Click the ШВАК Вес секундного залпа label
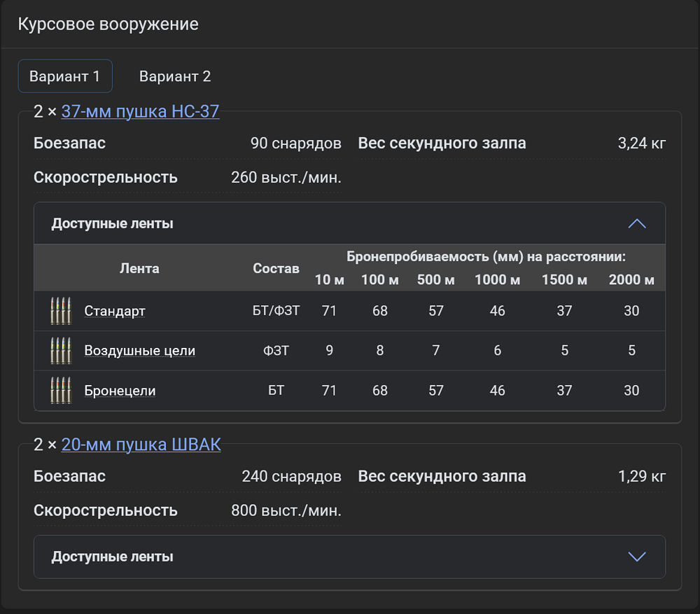The image size is (700, 614). click(442, 477)
